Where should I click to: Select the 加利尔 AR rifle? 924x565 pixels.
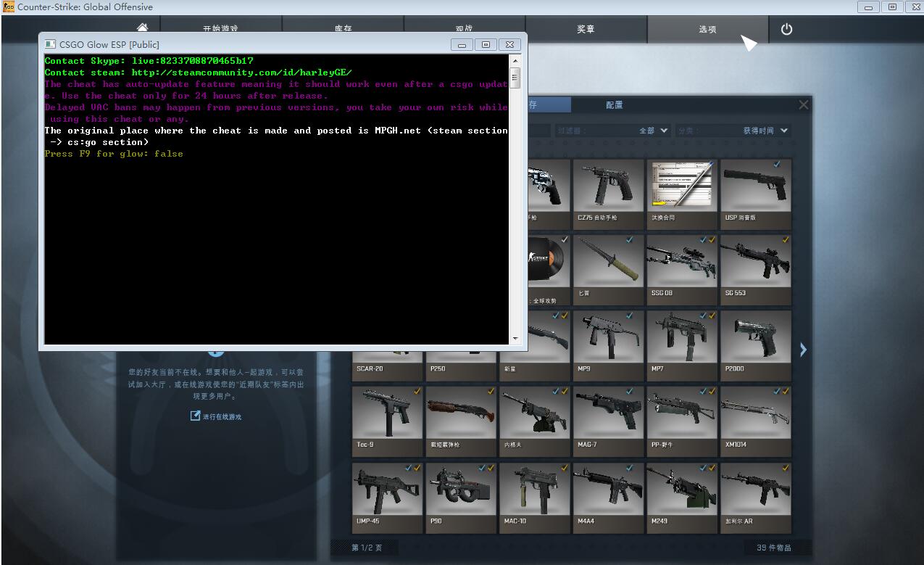(756, 498)
